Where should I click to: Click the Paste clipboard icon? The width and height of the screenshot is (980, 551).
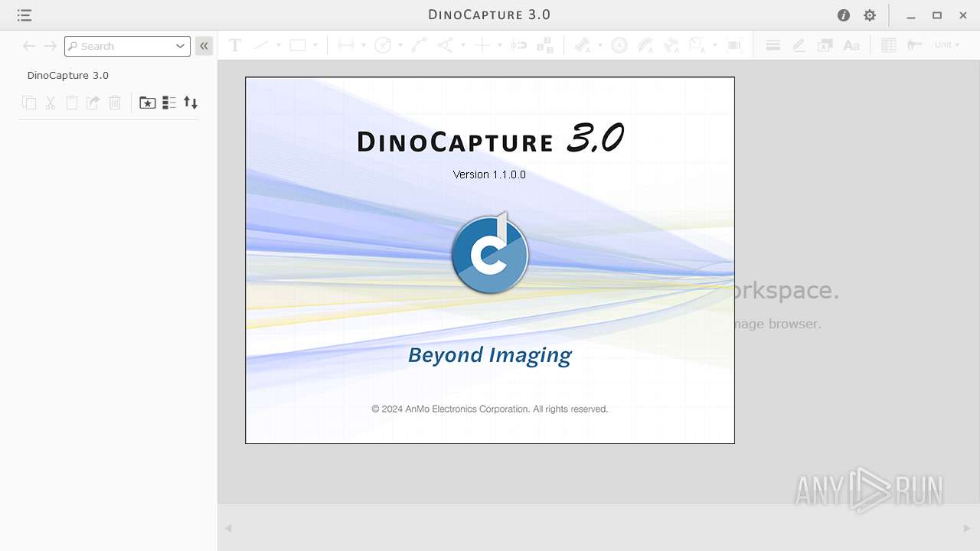tap(72, 103)
